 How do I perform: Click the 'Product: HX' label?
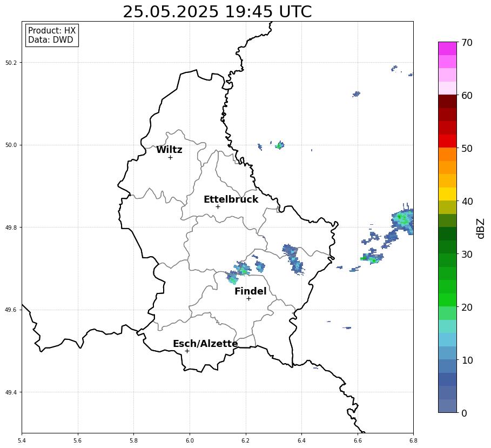coord(52,31)
